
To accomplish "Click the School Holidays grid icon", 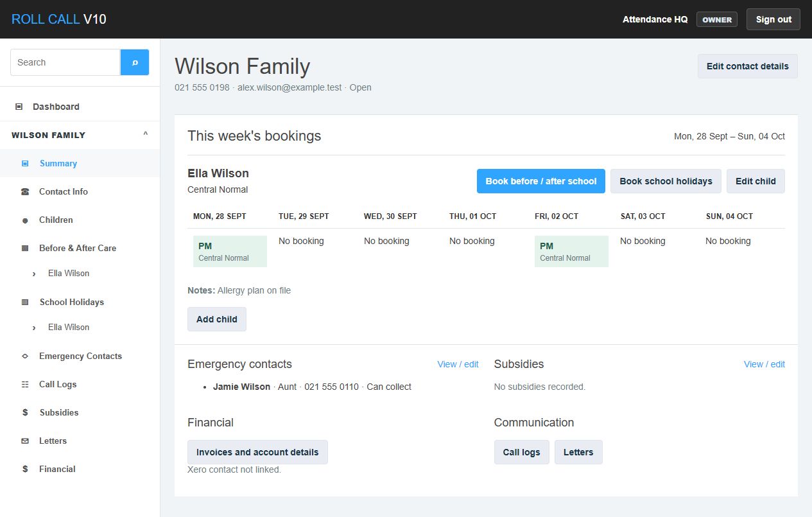I will 25,302.
